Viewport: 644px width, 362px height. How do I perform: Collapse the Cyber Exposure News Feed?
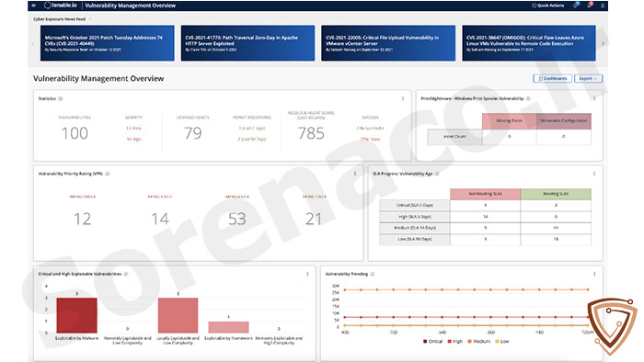pos(90,19)
